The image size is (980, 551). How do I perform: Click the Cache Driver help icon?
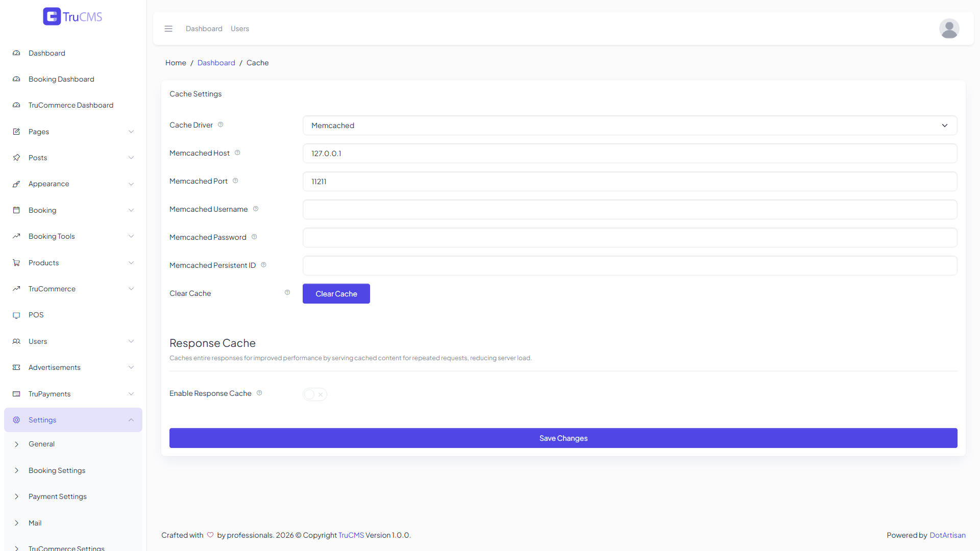[220, 124]
